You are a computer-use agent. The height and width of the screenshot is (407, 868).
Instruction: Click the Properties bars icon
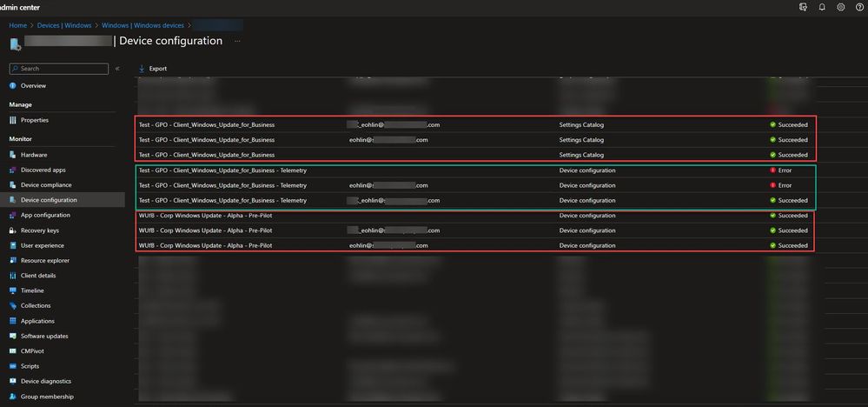[13, 120]
